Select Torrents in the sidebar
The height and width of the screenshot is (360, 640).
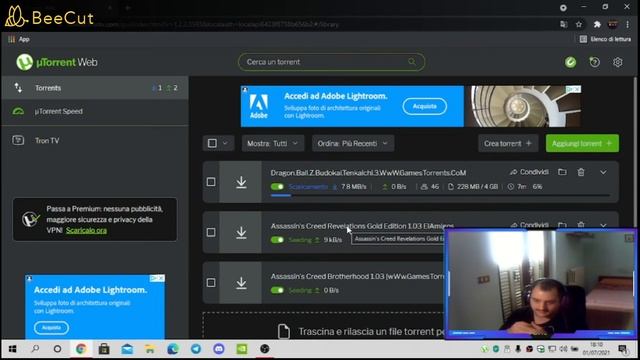[95, 88]
